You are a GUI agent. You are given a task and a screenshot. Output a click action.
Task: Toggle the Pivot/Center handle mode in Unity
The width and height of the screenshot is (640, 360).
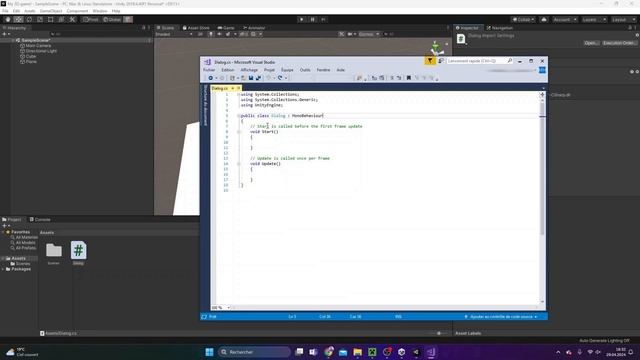click(91, 19)
